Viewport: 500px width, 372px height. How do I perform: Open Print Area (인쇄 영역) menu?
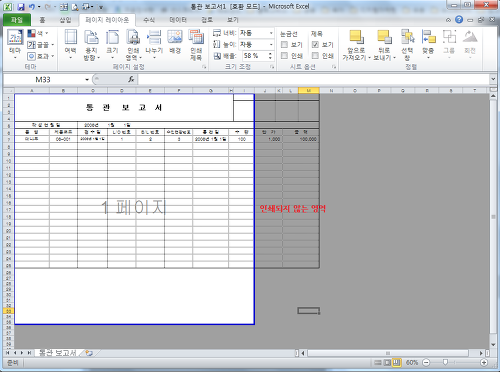133,45
